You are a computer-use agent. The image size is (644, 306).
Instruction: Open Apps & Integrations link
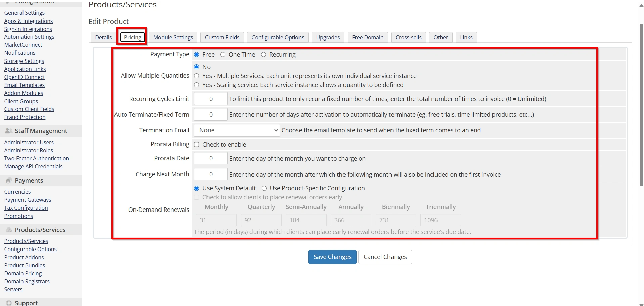[29, 21]
